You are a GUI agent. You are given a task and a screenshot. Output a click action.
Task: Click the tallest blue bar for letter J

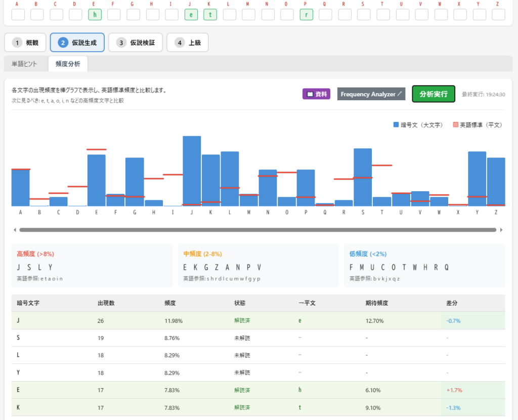pyautogui.click(x=192, y=171)
